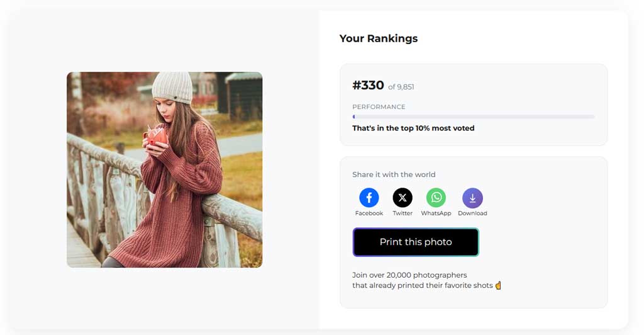
Task: Click 'that already printed their favorite shots' text
Action: pos(422,285)
